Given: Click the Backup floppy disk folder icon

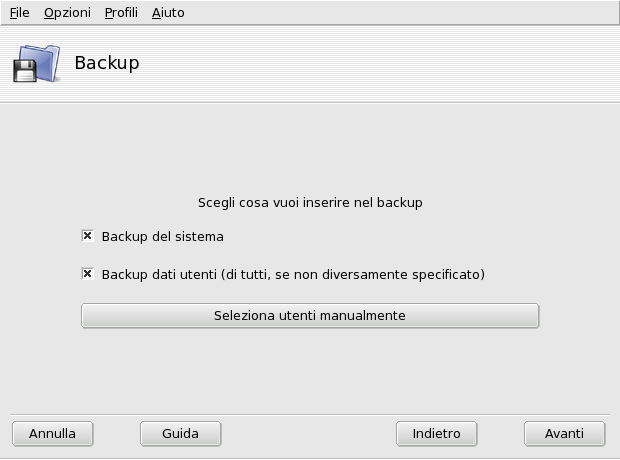Looking at the screenshot, I should coord(36,63).
